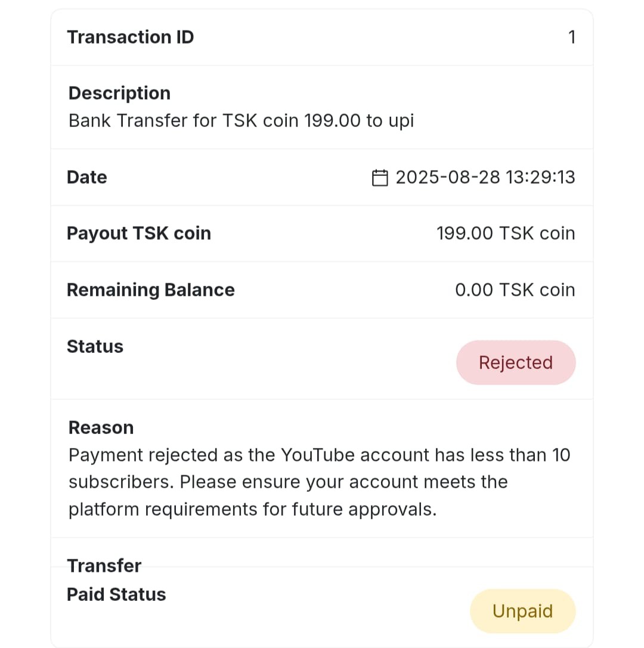This screenshot has height=648, width=644.
Task: Select the Reason heading
Action: [101, 428]
